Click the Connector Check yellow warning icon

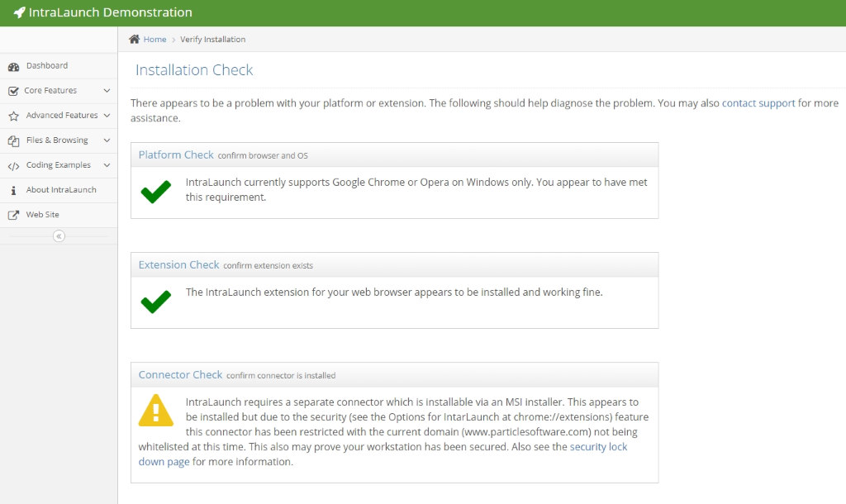[x=156, y=410]
